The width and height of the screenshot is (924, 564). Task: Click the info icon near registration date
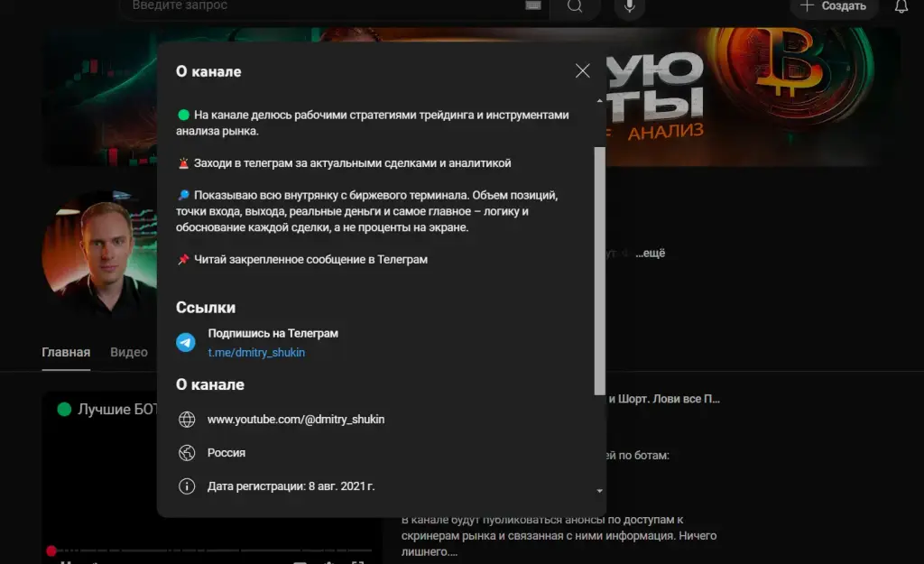[187, 486]
